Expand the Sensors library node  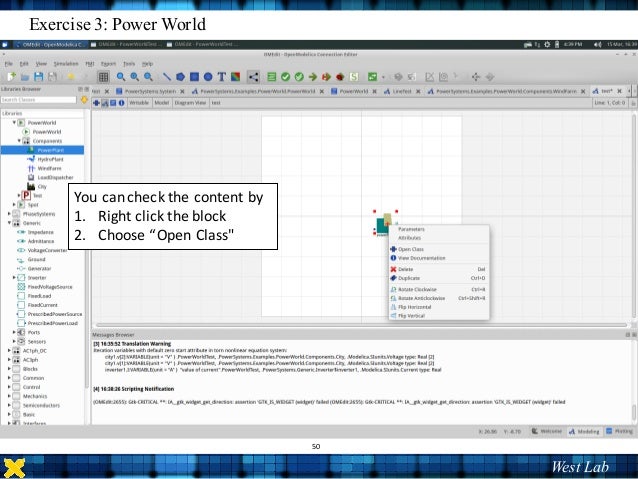pyautogui.click(x=15, y=341)
